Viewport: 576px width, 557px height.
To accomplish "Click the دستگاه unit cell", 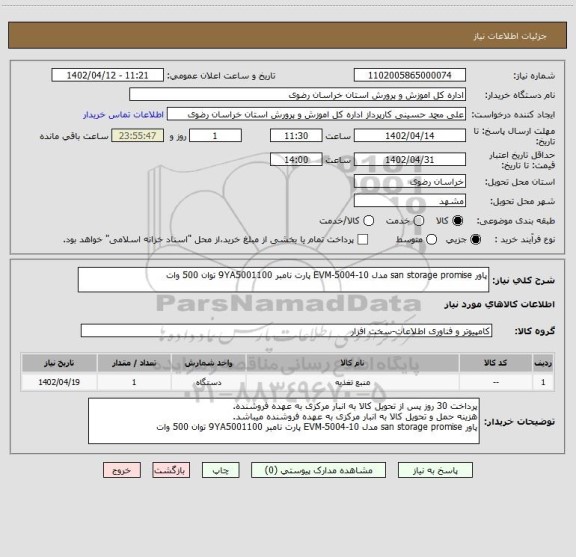I will click(x=208, y=382).
